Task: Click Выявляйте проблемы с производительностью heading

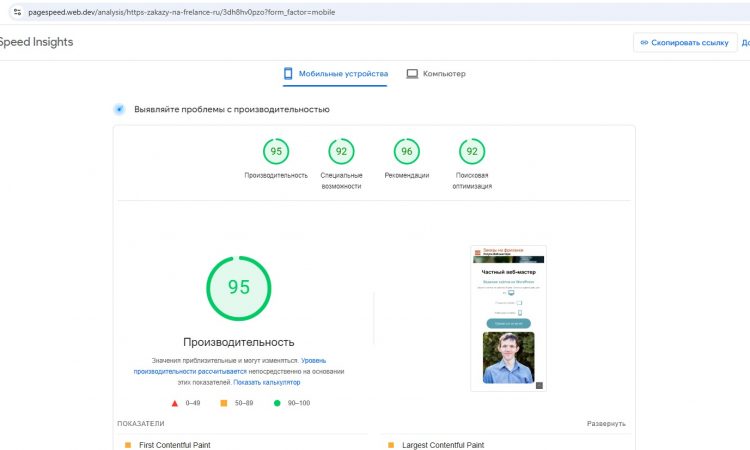Action: pyautogui.click(x=232, y=110)
